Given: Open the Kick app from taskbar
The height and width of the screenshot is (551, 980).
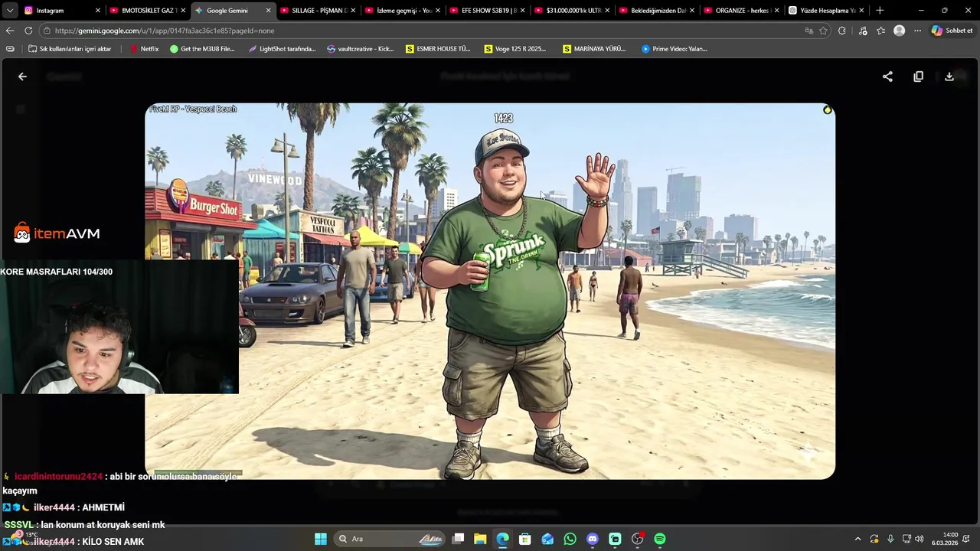Looking at the screenshot, I should (x=615, y=539).
